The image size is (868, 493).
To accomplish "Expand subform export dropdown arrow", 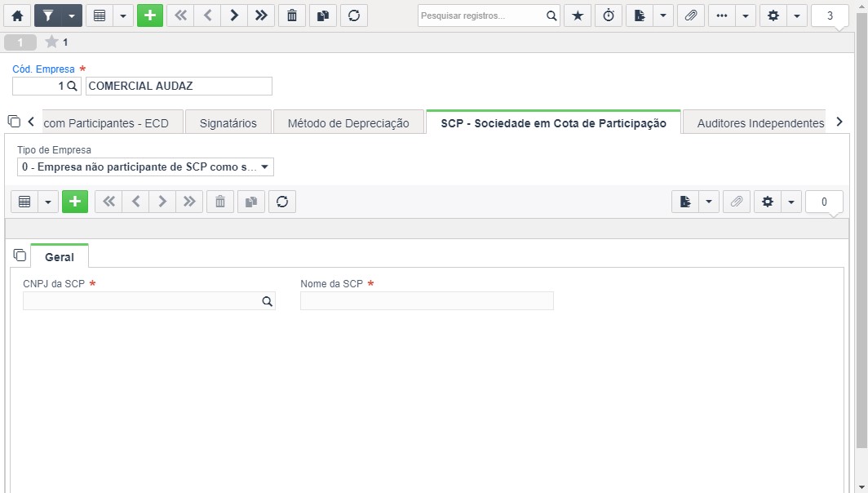I will (709, 202).
